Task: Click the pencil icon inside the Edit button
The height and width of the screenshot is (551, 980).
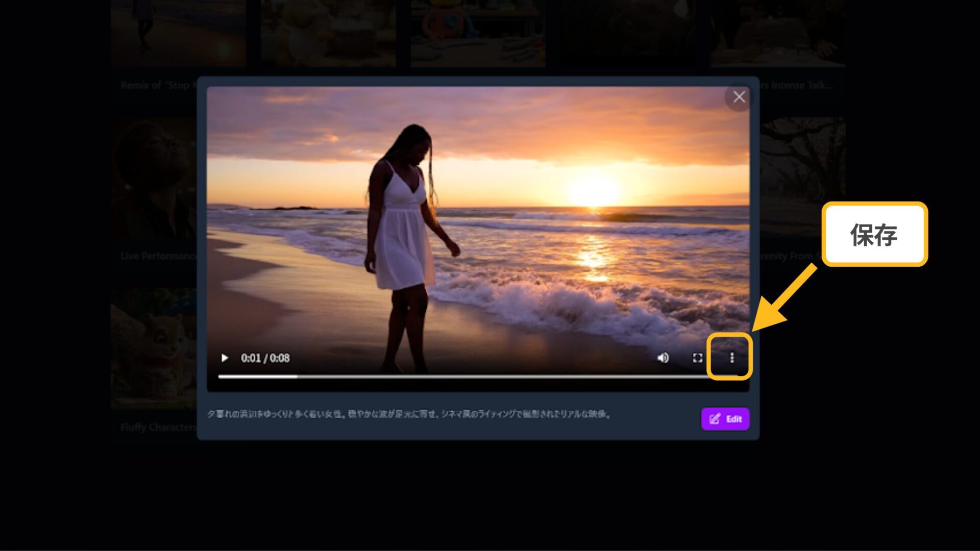Action: (x=714, y=418)
